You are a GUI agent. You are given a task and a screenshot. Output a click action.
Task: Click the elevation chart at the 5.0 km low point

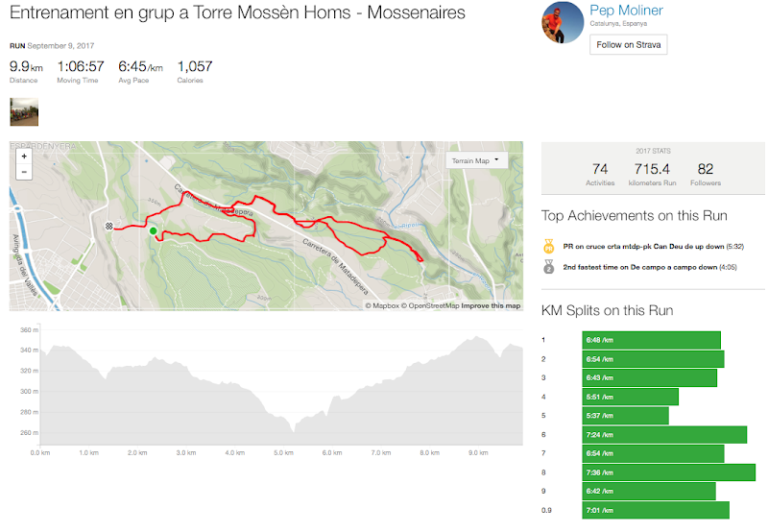click(294, 431)
